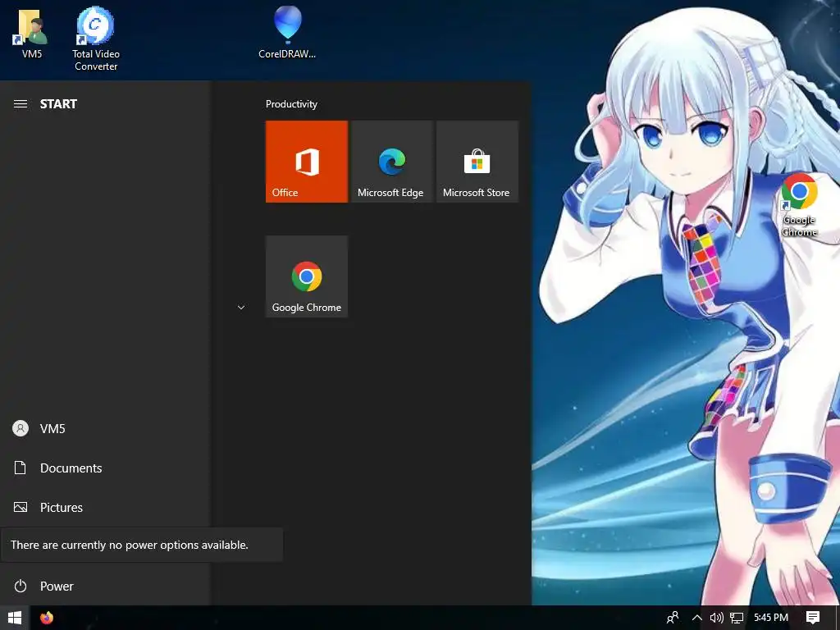Open the Office tile
The width and height of the screenshot is (840, 630).
click(x=307, y=162)
